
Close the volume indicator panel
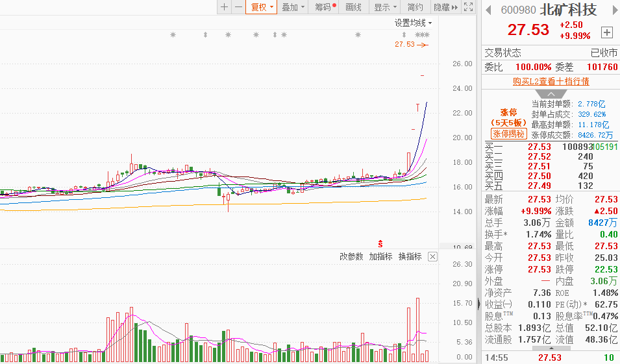[432, 257]
